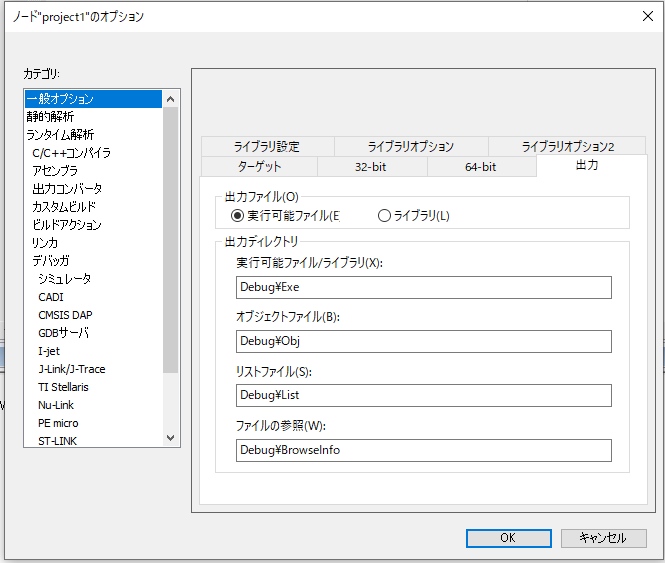The height and width of the screenshot is (563, 665).
Task: Click category list scroll down arrow
Action: (170, 437)
